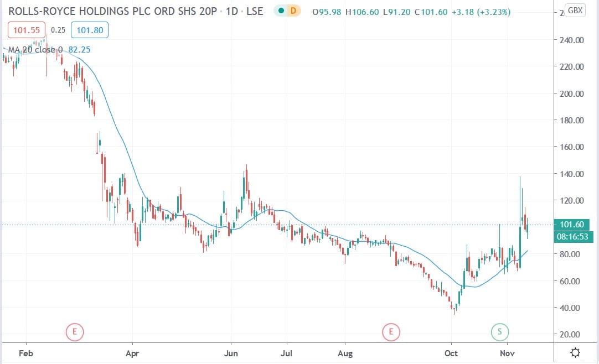Click the MA value 82.25
Screen dimensions: 599x364
(80, 50)
